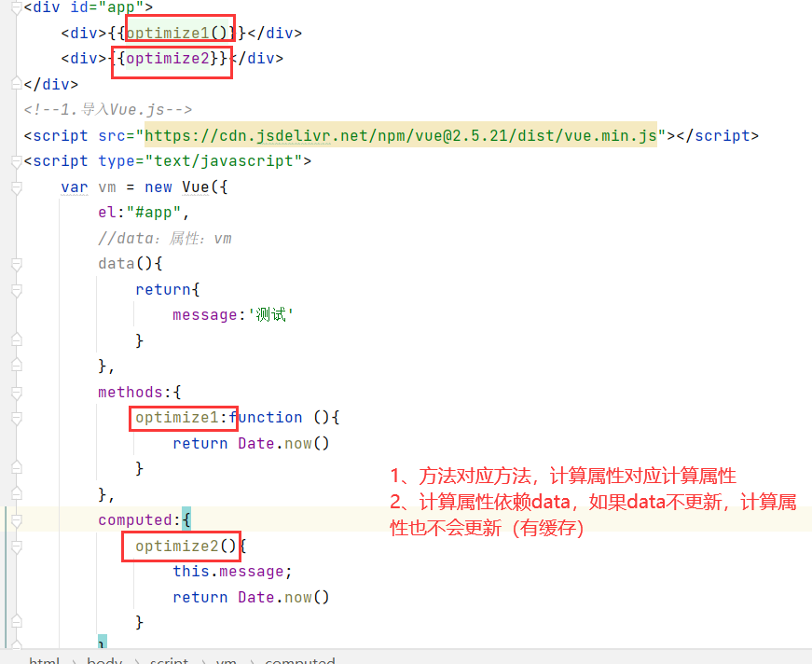The image size is (812, 664).
Task: Jump to the script breadcrumb
Action: point(169,660)
